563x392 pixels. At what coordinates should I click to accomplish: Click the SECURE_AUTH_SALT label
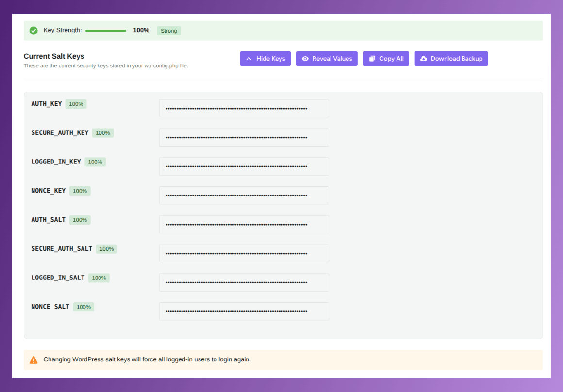[62, 249]
